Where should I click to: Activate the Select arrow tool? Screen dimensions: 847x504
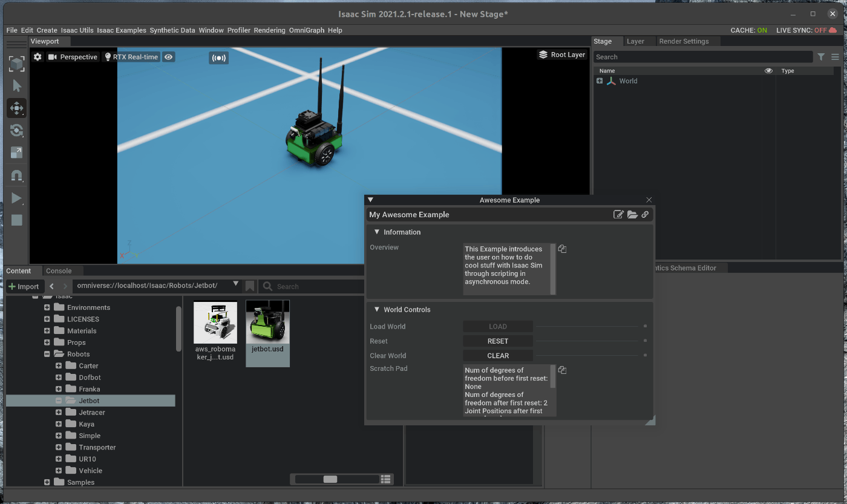17,86
